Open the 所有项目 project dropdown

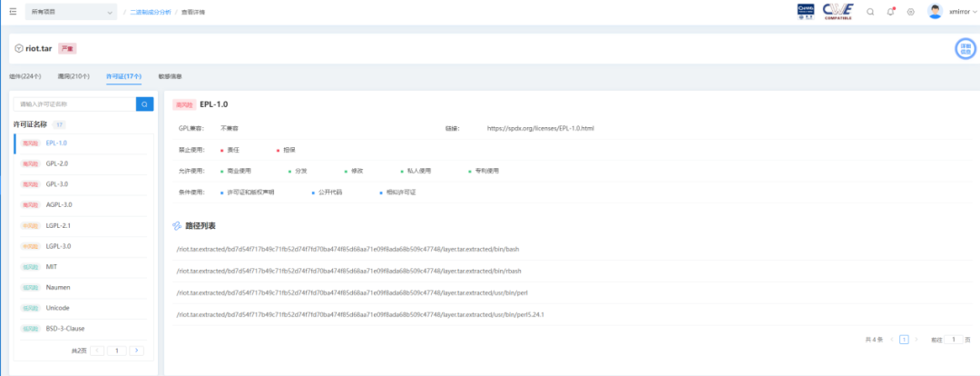[x=72, y=12]
